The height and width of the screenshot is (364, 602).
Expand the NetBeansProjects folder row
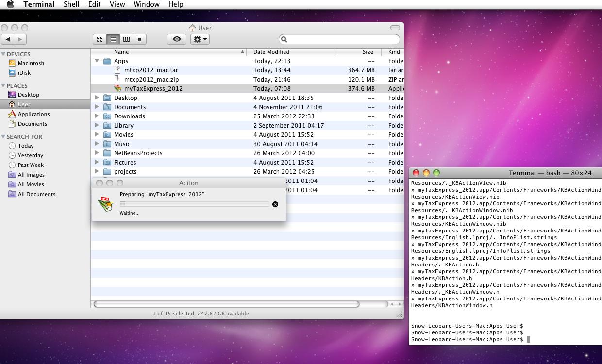click(x=97, y=153)
